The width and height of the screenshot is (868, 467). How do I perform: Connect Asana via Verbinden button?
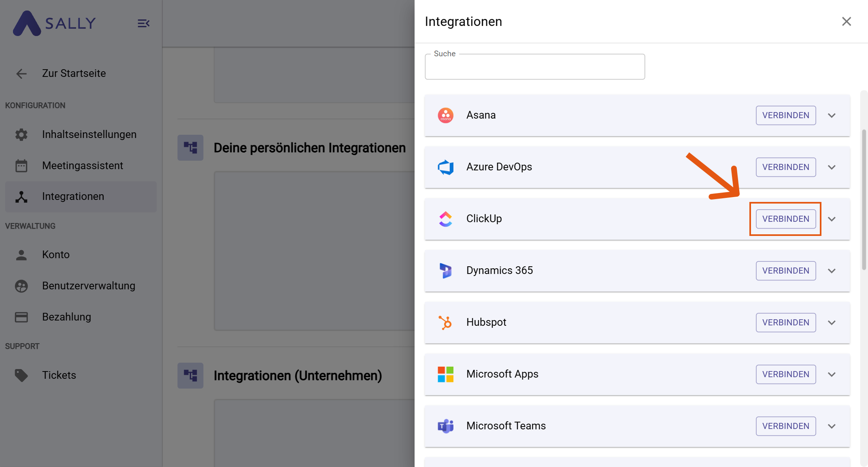coord(786,115)
